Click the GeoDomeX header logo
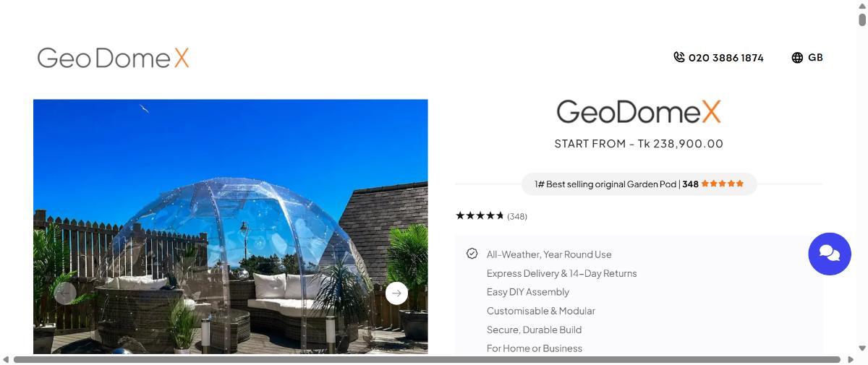Viewport: 868px width, 365px height. tap(113, 58)
